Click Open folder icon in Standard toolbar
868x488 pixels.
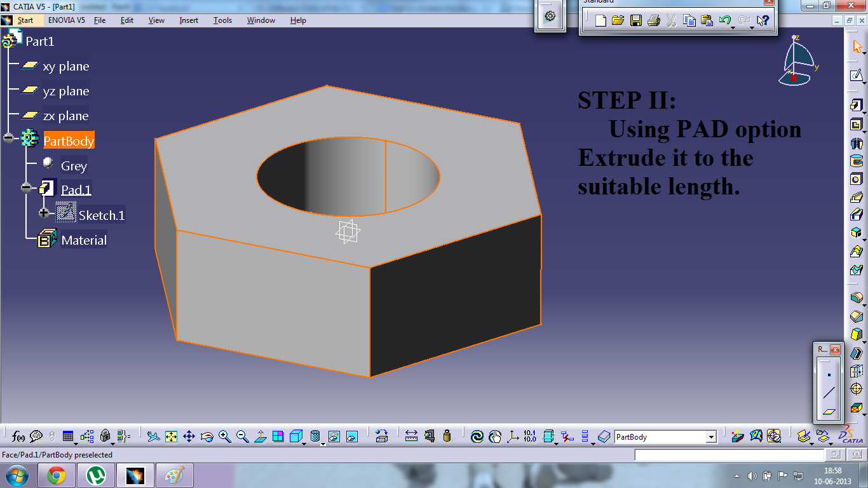pos(618,20)
